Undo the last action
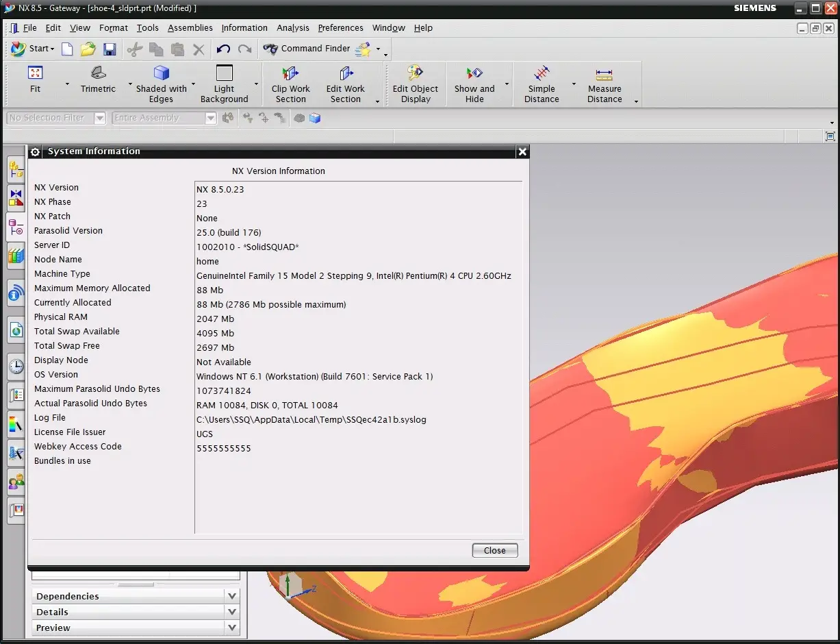 [x=223, y=49]
